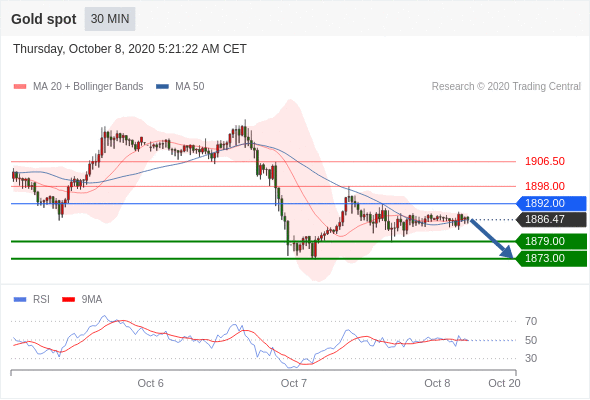Click the RSI legend swatch
The width and height of the screenshot is (590, 400).
click(x=20, y=300)
